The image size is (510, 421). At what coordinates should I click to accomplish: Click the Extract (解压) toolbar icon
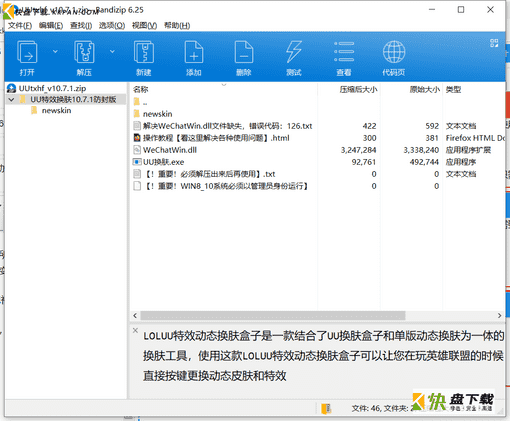coord(84,52)
